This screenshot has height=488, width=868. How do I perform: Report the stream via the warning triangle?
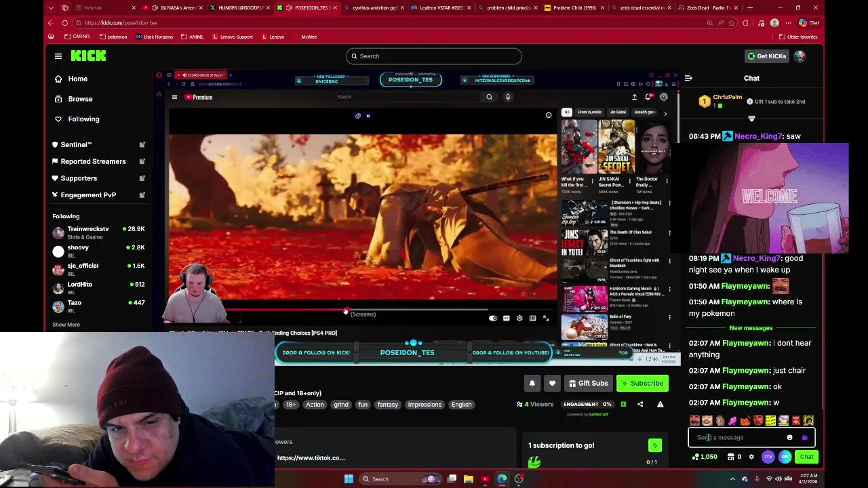660,405
